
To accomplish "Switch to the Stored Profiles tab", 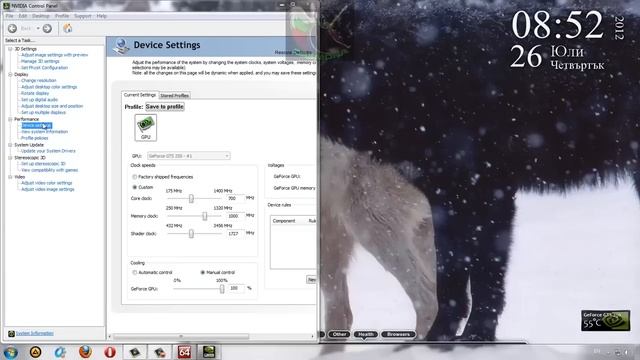I will 174,96.
